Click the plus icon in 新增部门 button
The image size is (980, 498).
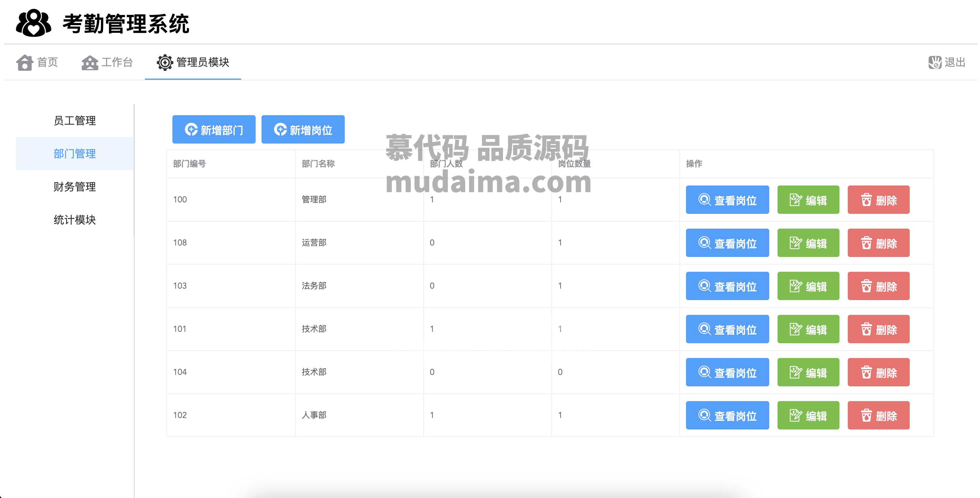click(191, 129)
